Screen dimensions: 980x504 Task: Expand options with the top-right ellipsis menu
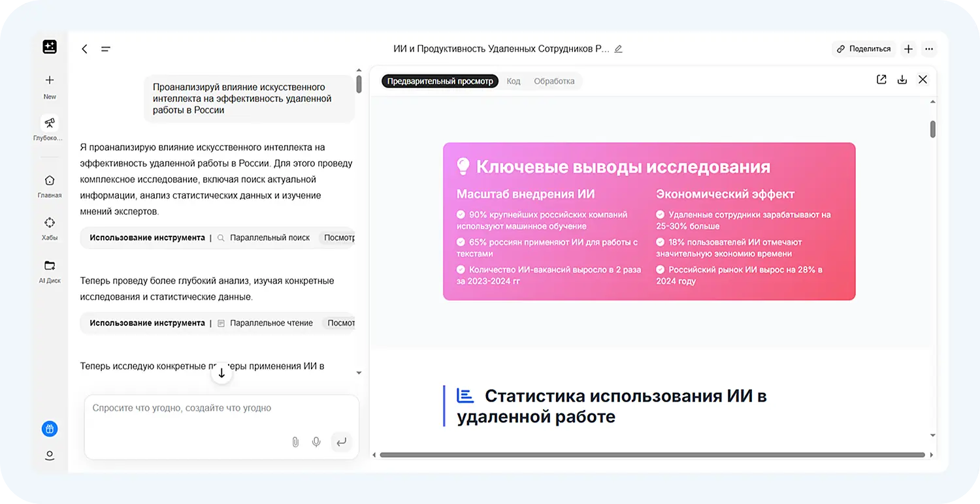tap(929, 48)
